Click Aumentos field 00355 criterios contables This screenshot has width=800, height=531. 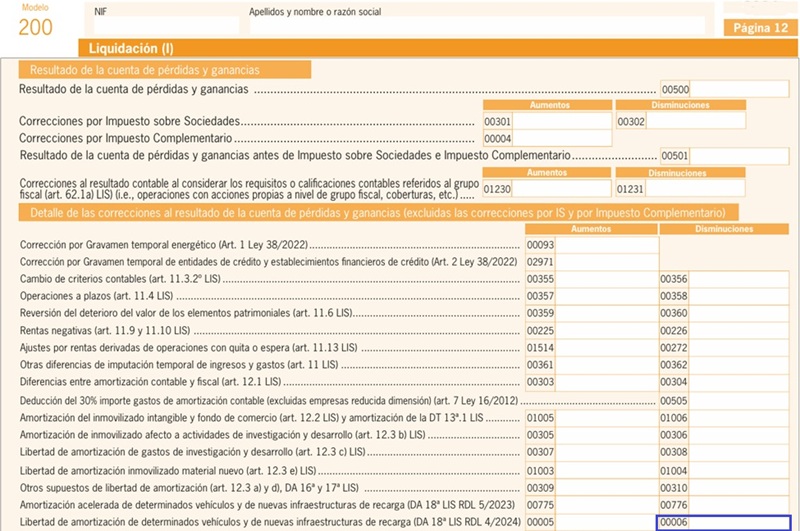click(x=606, y=279)
